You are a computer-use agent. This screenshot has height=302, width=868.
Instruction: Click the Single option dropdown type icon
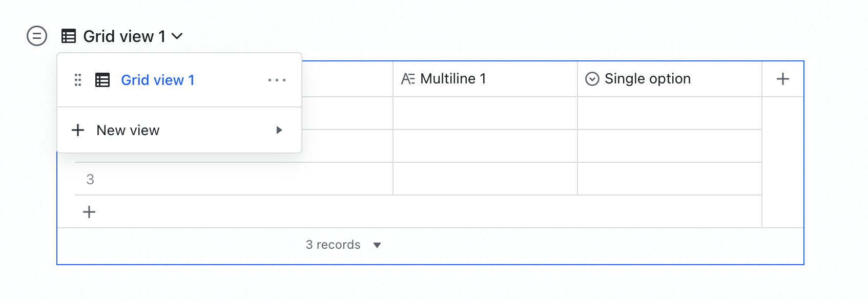coord(592,79)
